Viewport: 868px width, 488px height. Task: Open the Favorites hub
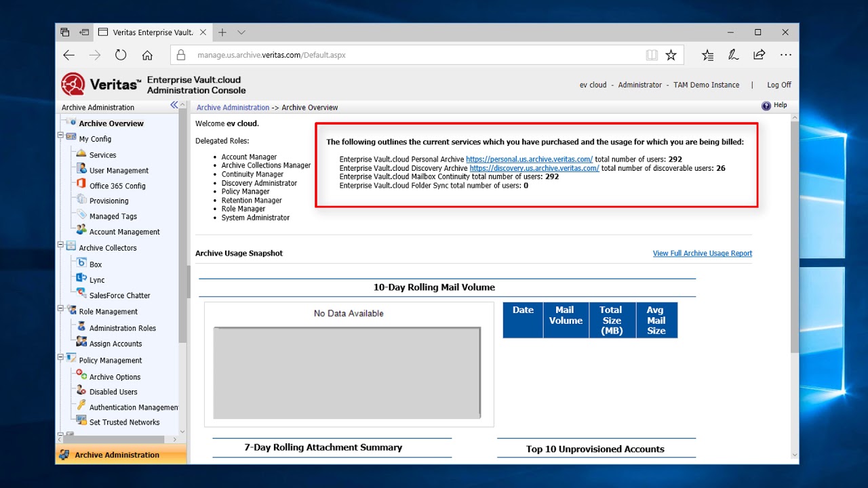pos(707,55)
